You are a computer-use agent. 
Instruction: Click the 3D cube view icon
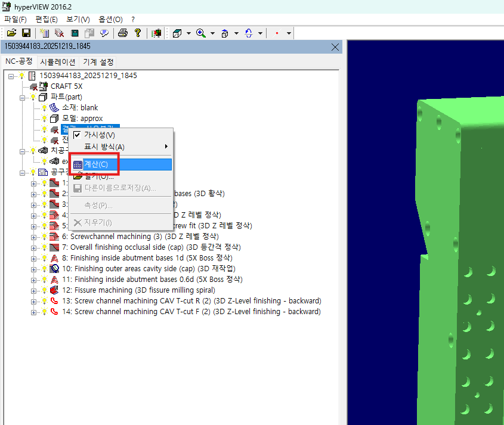point(177,33)
